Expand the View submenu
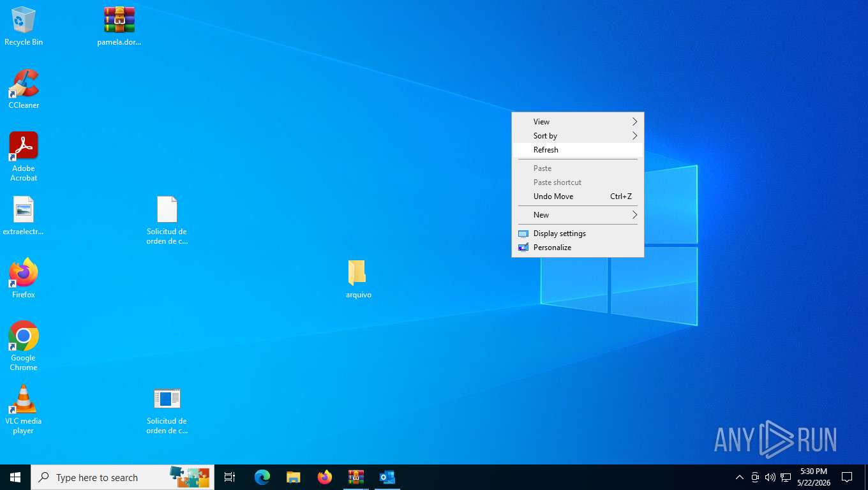868x490 pixels. coord(578,122)
